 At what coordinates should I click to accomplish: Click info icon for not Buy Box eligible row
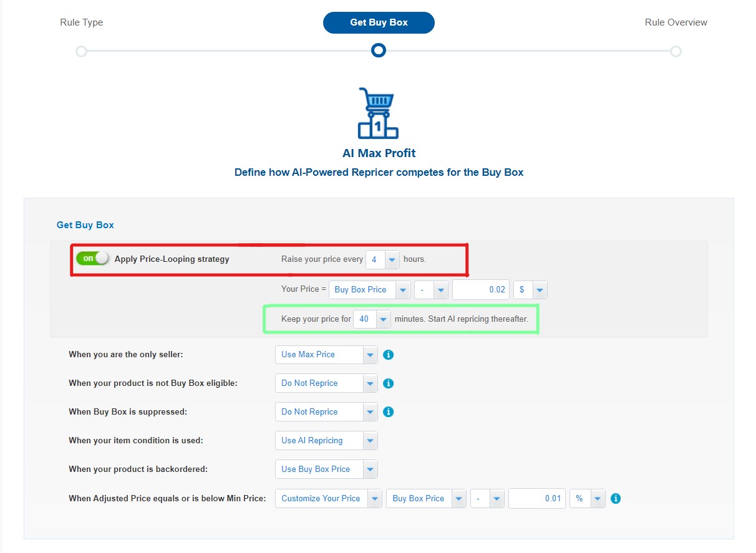click(x=388, y=383)
